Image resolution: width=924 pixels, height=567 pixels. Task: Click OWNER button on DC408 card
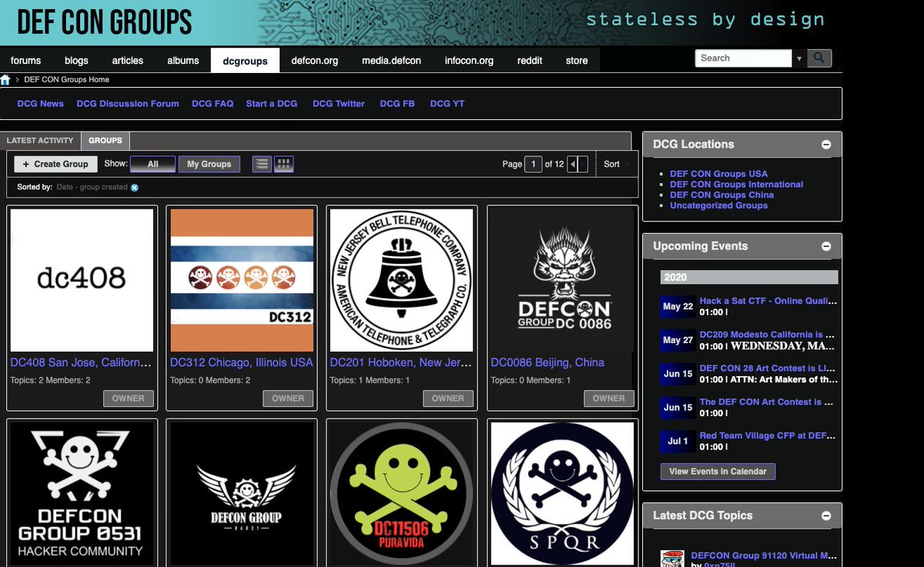(x=129, y=399)
